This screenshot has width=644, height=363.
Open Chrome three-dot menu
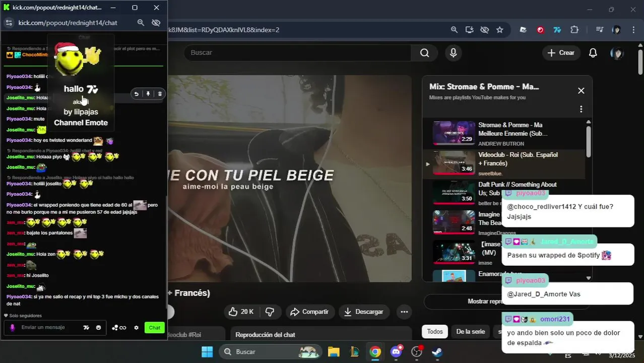pyautogui.click(x=633, y=30)
